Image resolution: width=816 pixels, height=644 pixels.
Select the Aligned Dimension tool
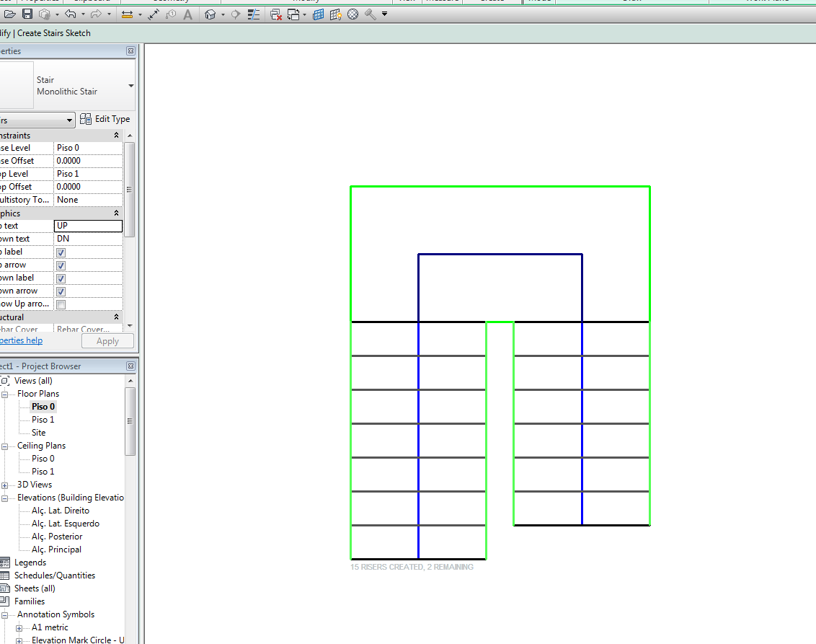point(154,14)
